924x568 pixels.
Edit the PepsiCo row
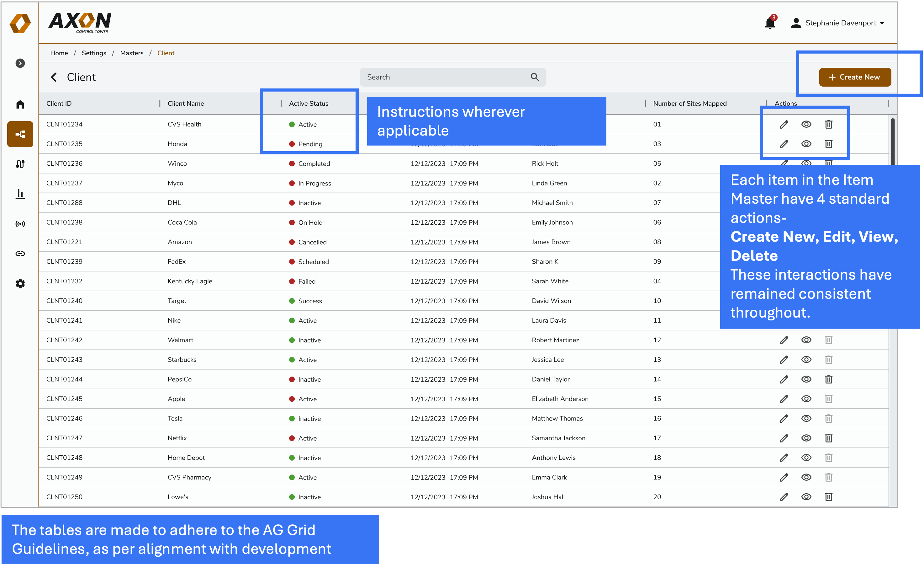tap(784, 379)
